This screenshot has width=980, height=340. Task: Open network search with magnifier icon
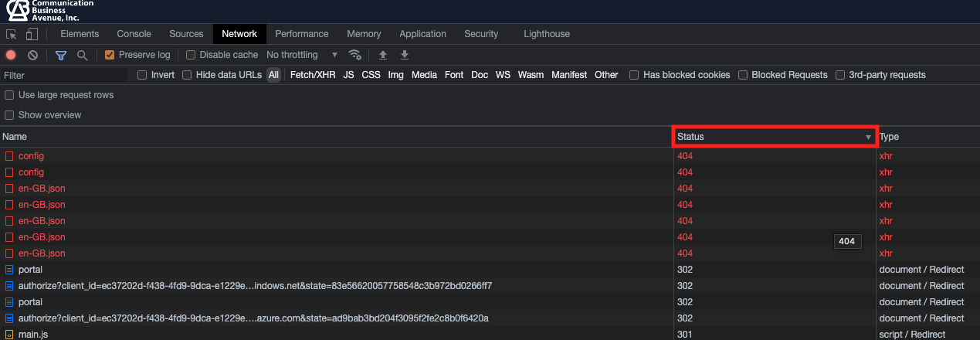[82, 55]
